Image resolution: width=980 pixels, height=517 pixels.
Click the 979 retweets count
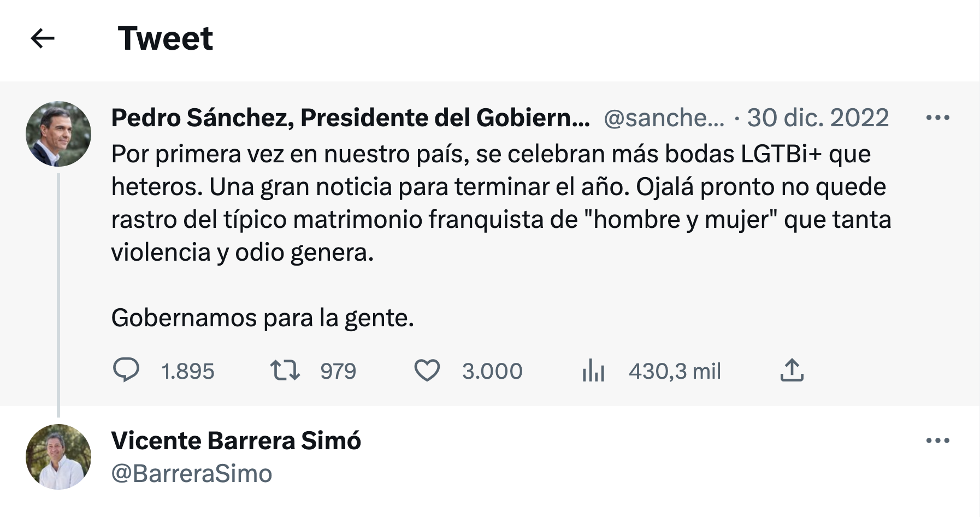338,371
